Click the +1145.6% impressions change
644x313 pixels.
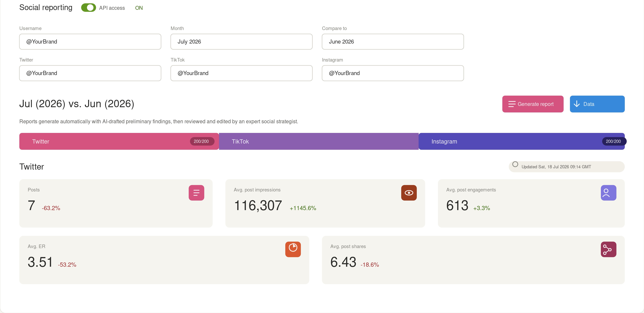303,208
